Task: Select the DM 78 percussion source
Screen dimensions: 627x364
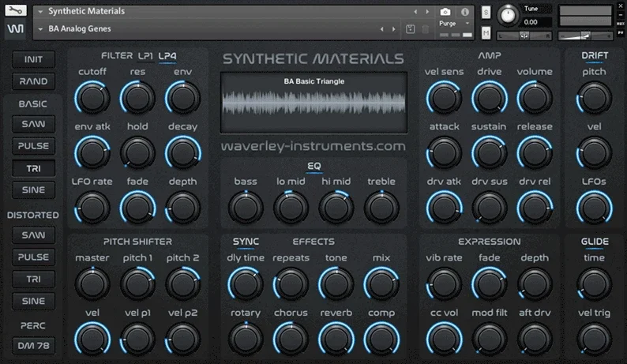Action: tap(33, 346)
